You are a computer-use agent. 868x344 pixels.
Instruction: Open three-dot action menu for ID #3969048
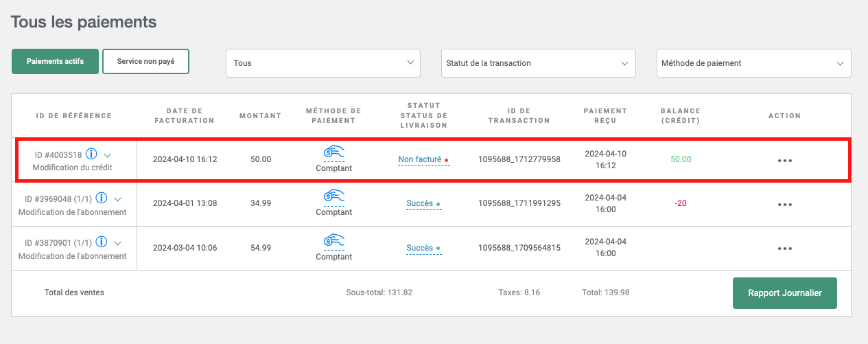coord(784,205)
